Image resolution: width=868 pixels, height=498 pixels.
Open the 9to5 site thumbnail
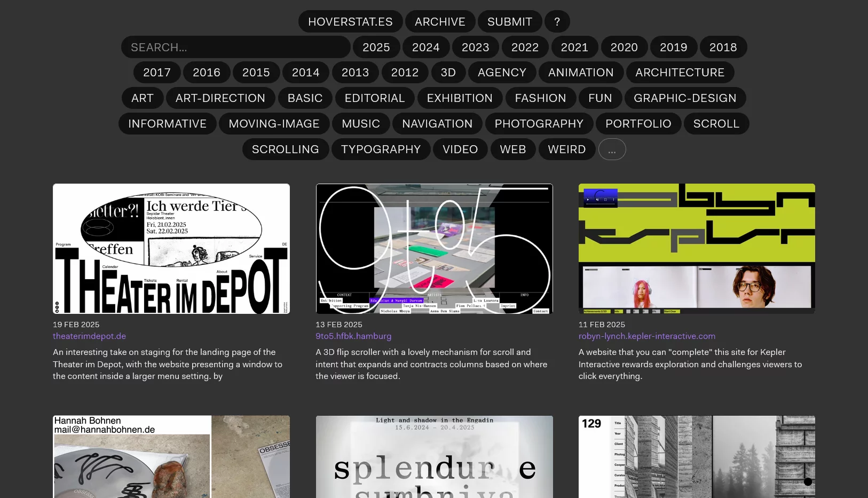[434, 249]
